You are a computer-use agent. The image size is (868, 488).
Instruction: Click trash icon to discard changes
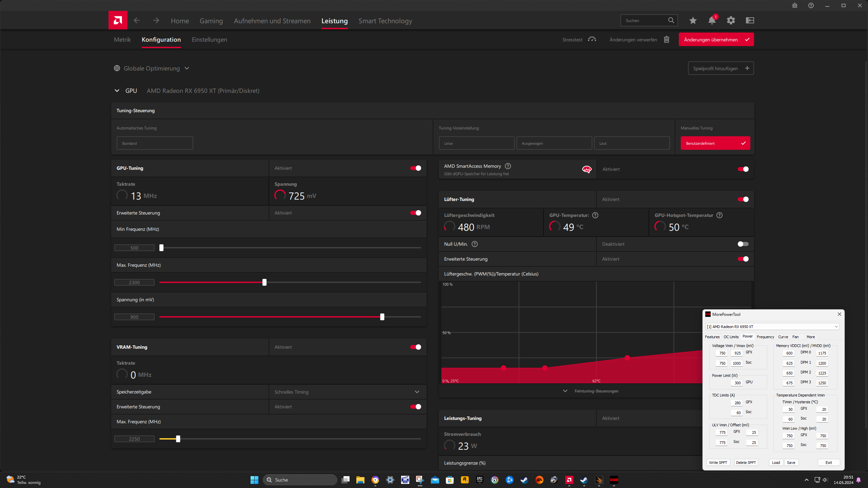(x=666, y=39)
